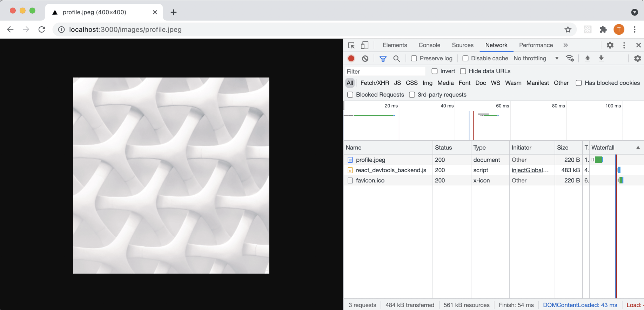Viewport: 644px width, 310px height.
Task: Open the DevTools three-dot customize menu
Action: [624, 45]
